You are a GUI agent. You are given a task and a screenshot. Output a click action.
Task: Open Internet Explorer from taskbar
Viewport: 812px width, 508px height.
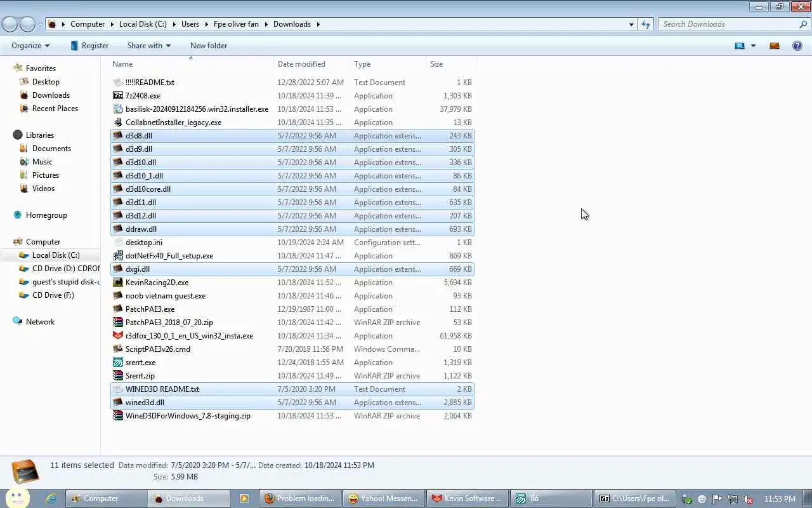[x=51, y=498]
